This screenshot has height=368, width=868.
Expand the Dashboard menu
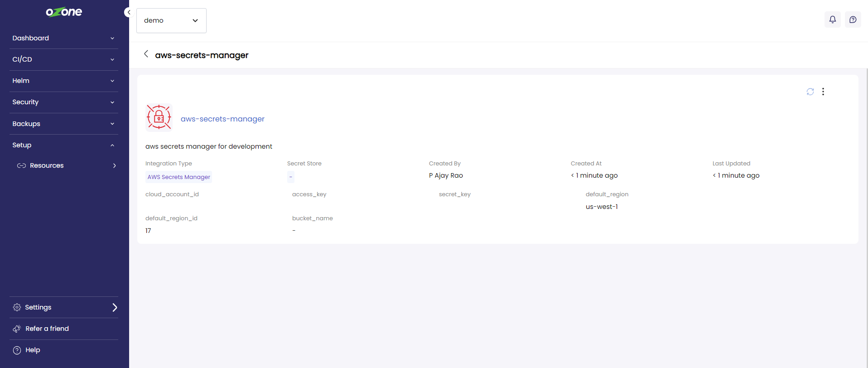point(63,38)
